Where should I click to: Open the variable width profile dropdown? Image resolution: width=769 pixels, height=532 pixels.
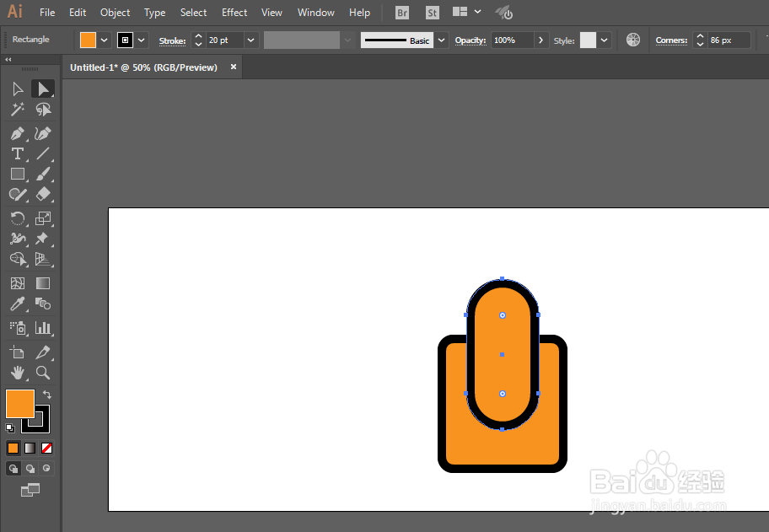[347, 40]
